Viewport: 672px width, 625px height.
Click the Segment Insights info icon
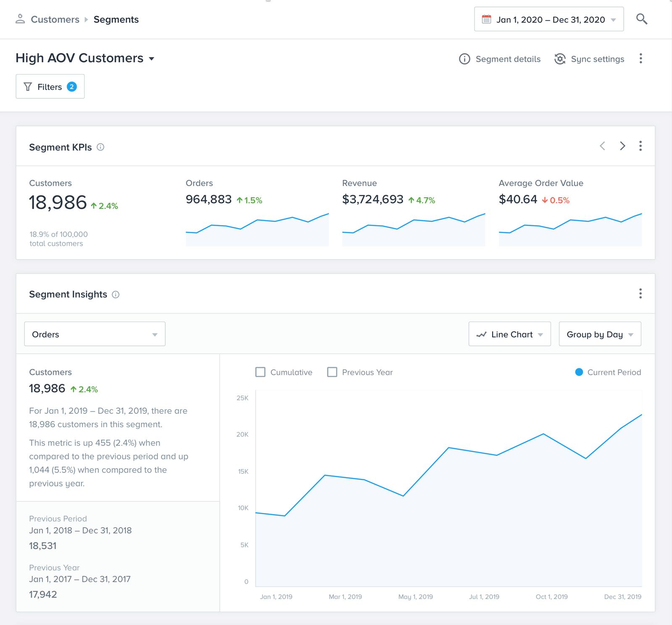pos(115,294)
